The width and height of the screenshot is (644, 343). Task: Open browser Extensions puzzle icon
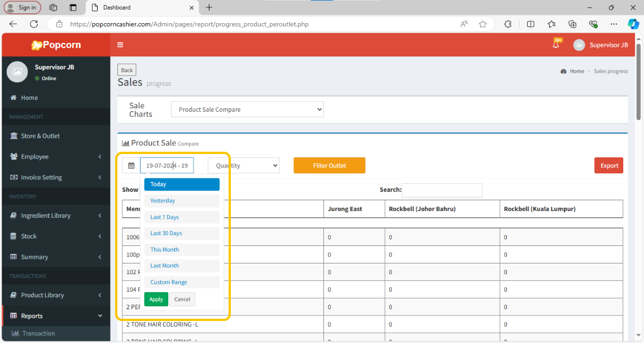pos(508,24)
